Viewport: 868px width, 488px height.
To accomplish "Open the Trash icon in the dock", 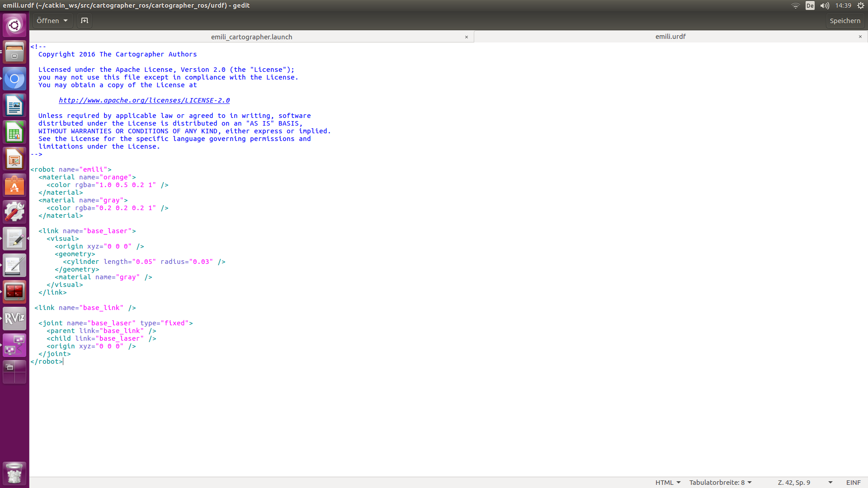I will click(x=14, y=474).
